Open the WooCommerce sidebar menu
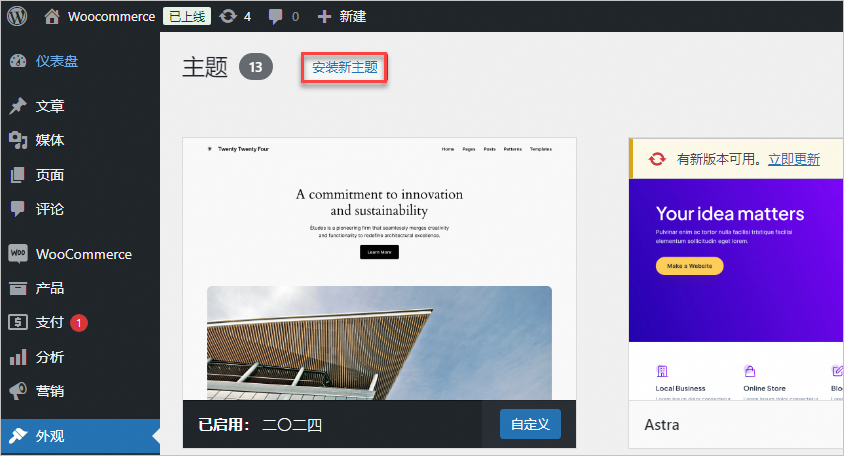Viewport: 844px width, 456px height. [x=83, y=254]
